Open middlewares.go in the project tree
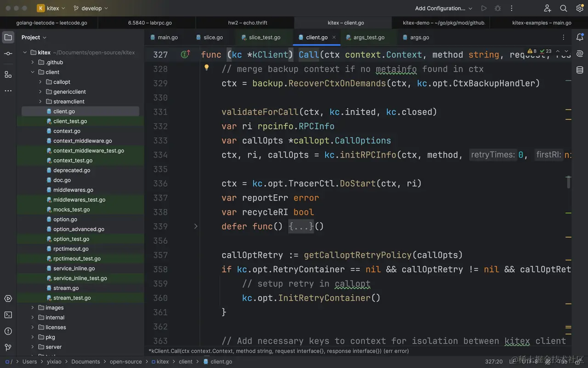This screenshot has width=588, height=368. [73, 190]
